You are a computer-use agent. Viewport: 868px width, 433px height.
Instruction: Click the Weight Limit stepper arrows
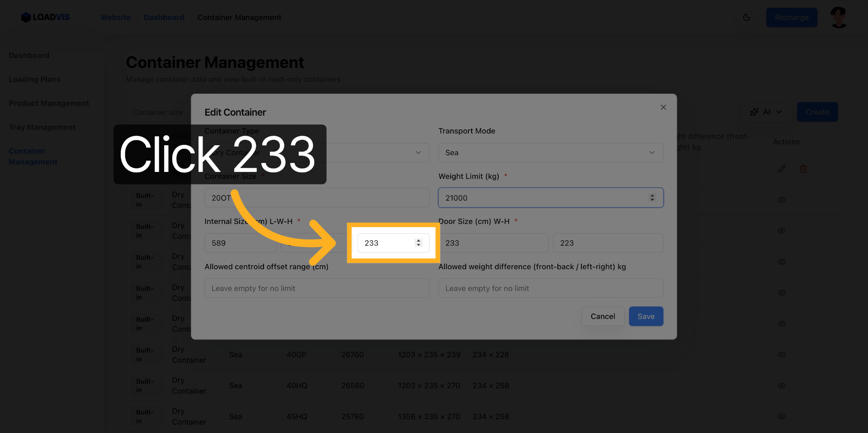(x=652, y=198)
